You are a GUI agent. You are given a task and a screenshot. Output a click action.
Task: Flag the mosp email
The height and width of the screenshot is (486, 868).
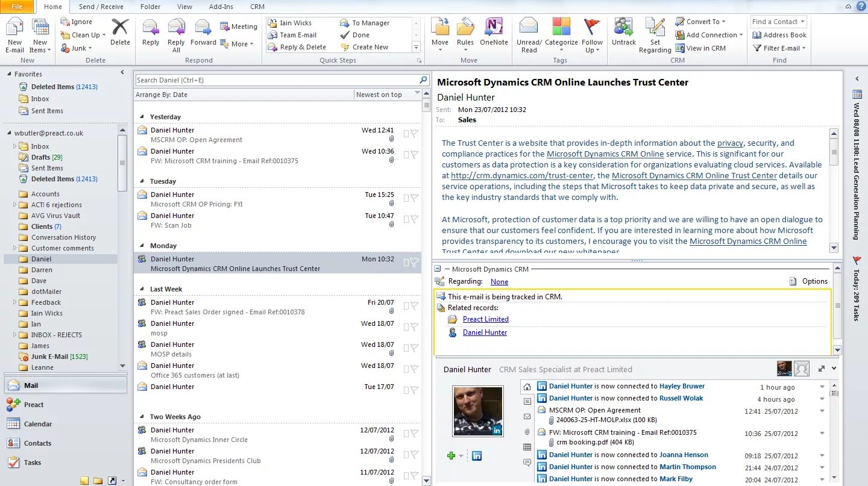(x=415, y=327)
